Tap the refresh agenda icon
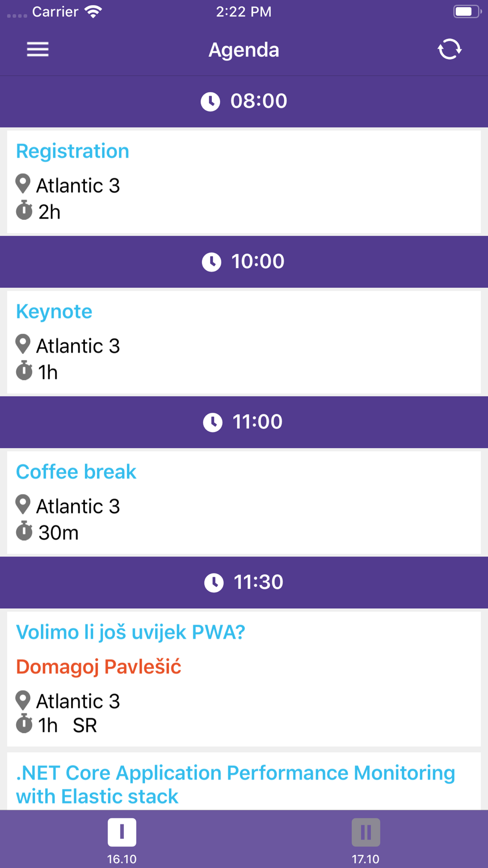The width and height of the screenshot is (488, 868). pos(449,49)
